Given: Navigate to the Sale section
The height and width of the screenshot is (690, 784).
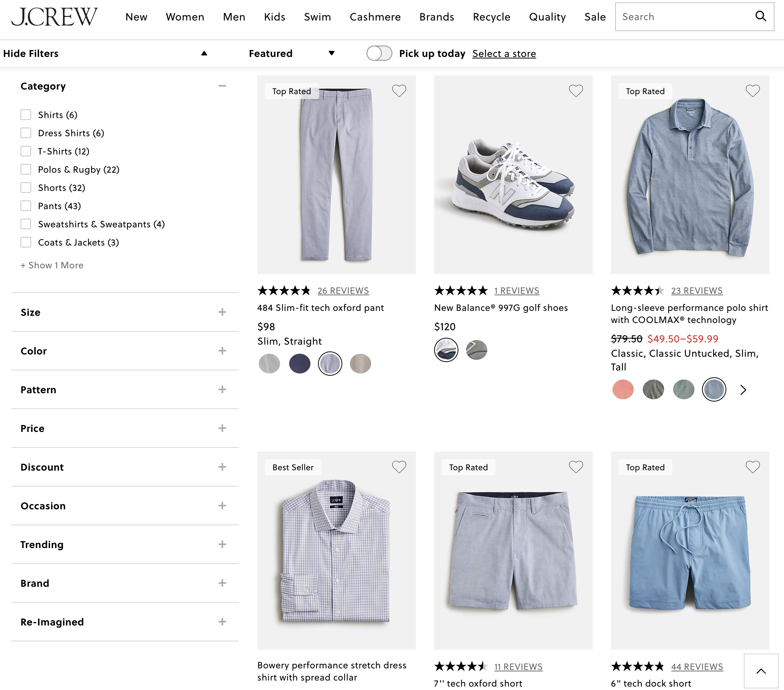Looking at the screenshot, I should coord(595,17).
